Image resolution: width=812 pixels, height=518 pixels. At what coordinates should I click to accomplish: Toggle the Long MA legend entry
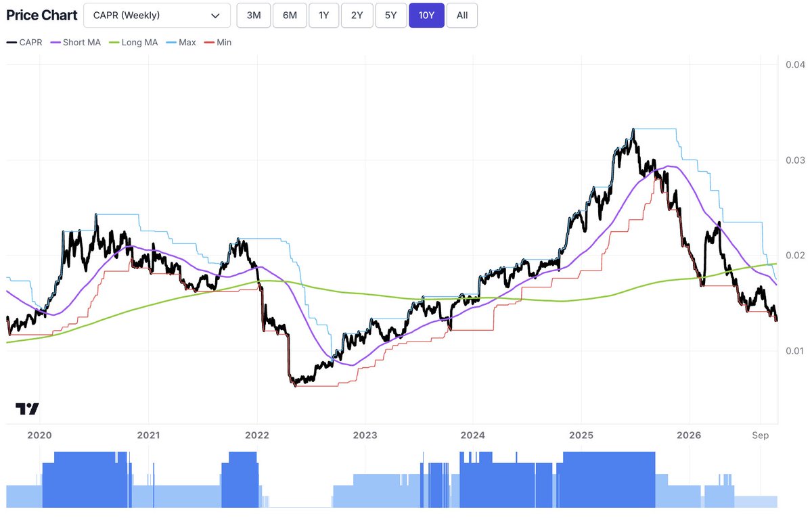(133, 43)
